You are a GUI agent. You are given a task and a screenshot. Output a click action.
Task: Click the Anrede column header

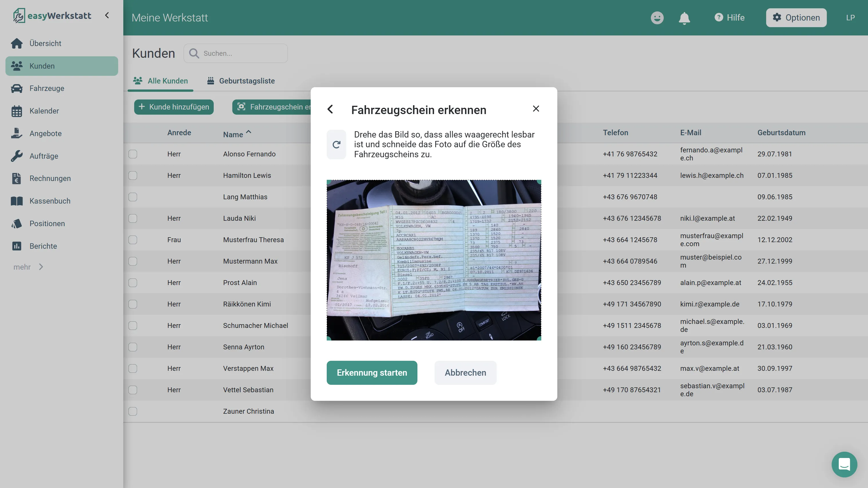click(x=179, y=133)
